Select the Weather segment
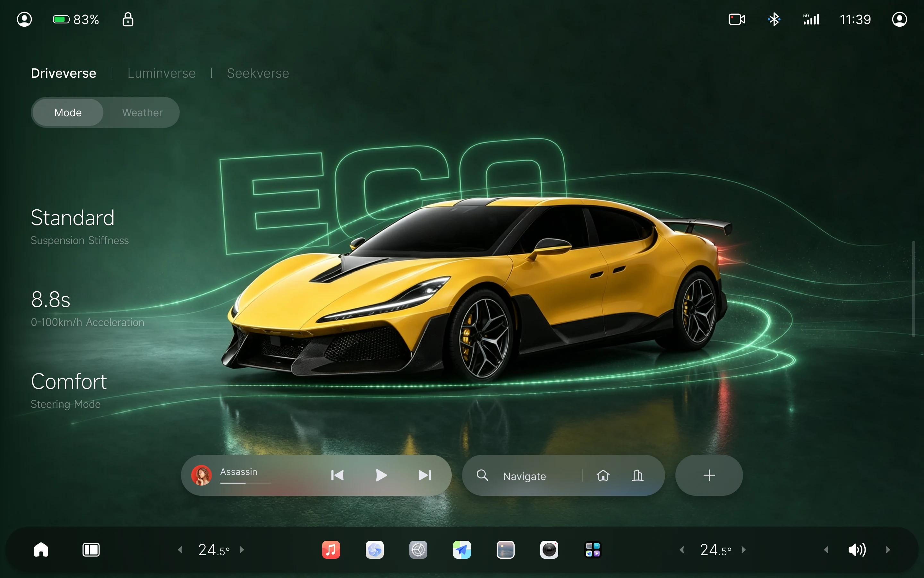 click(x=142, y=112)
